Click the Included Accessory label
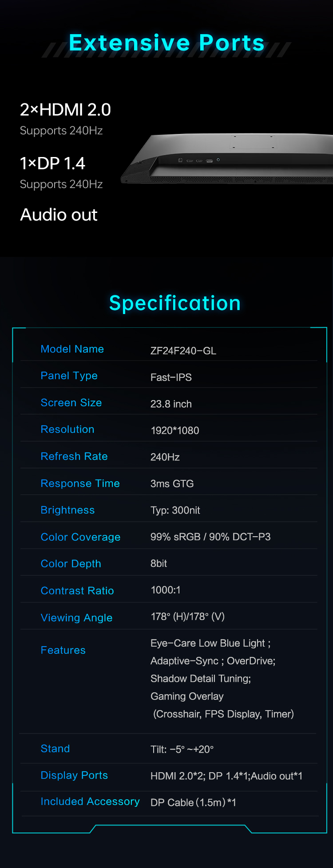The height and width of the screenshot is (868, 333). coord(90,801)
